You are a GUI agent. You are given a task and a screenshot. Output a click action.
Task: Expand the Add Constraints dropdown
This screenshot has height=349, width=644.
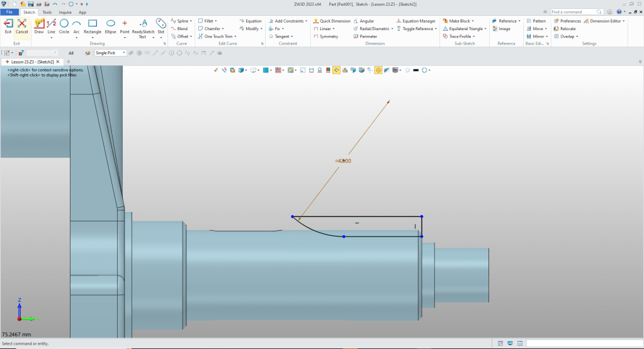307,21
